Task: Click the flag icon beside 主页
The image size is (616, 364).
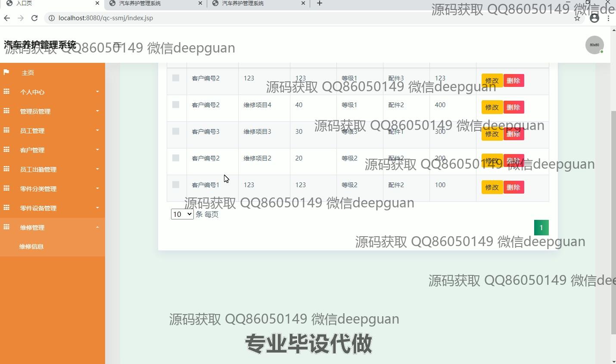Action: click(x=6, y=72)
